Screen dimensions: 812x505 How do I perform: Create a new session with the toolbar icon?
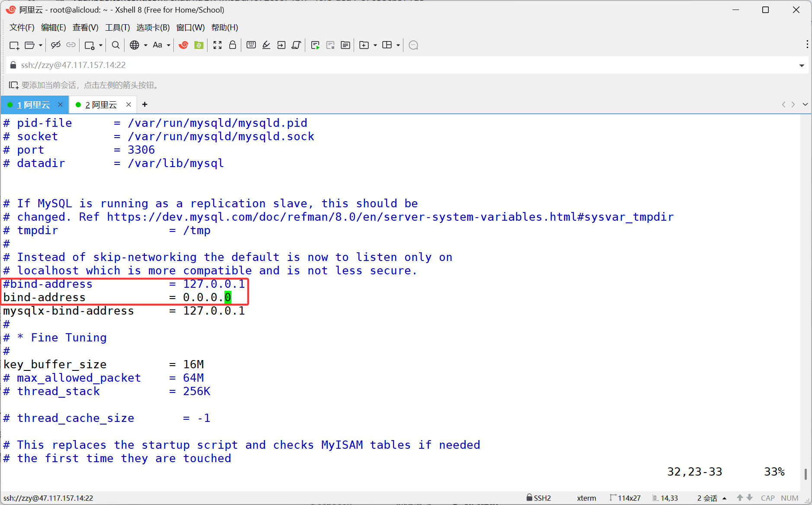tap(14, 45)
